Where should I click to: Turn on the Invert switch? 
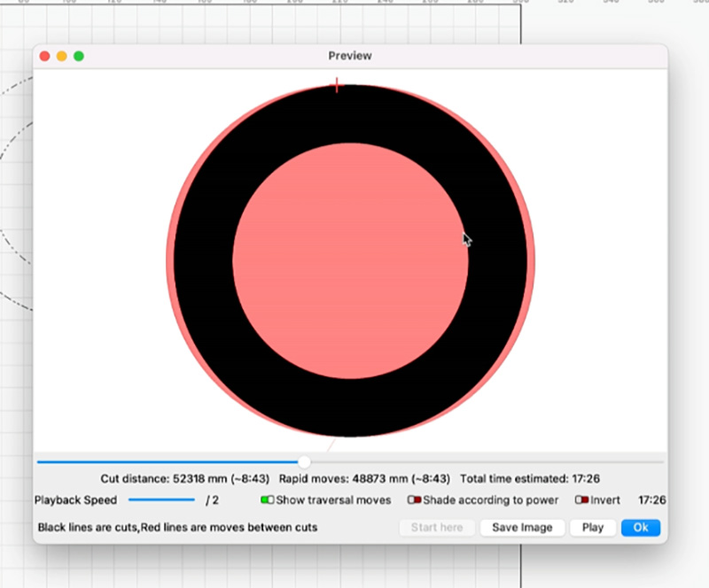(581, 500)
